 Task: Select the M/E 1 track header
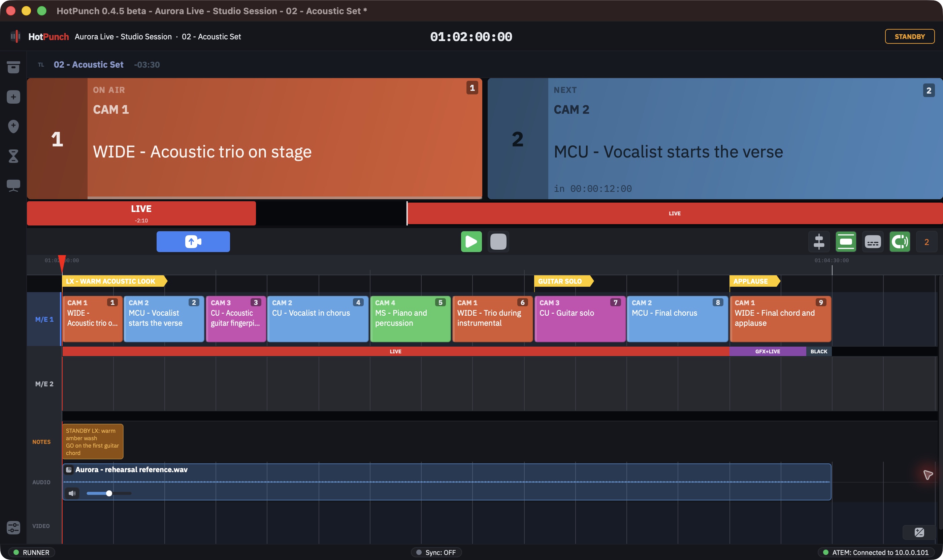[44, 319]
